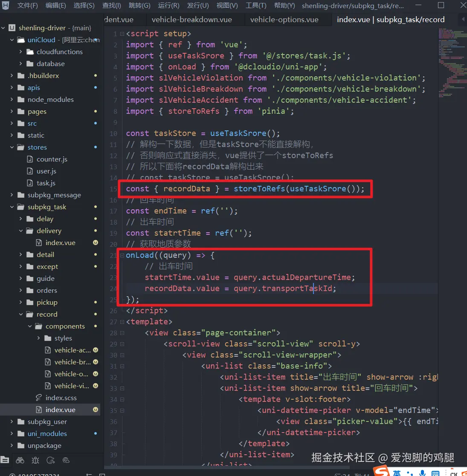Open task.js in stores folder
Image resolution: width=467 pixels, height=476 pixels.
point(46,183)
